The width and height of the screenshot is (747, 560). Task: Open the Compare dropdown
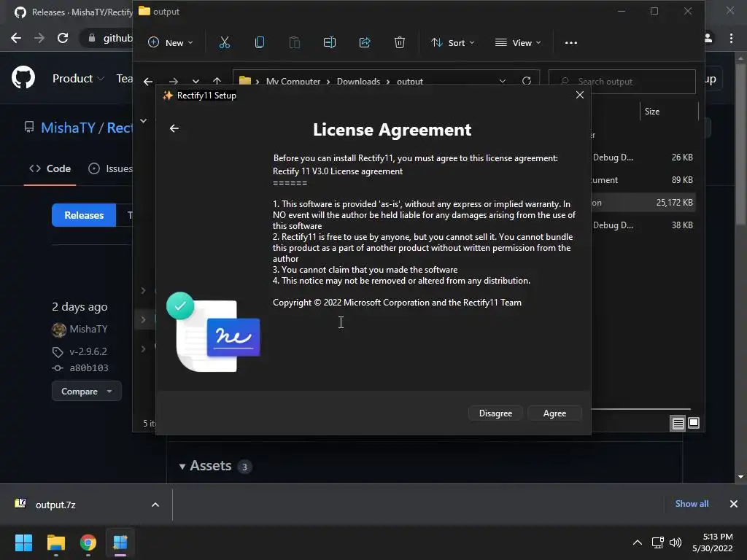[x=86, y=392]
